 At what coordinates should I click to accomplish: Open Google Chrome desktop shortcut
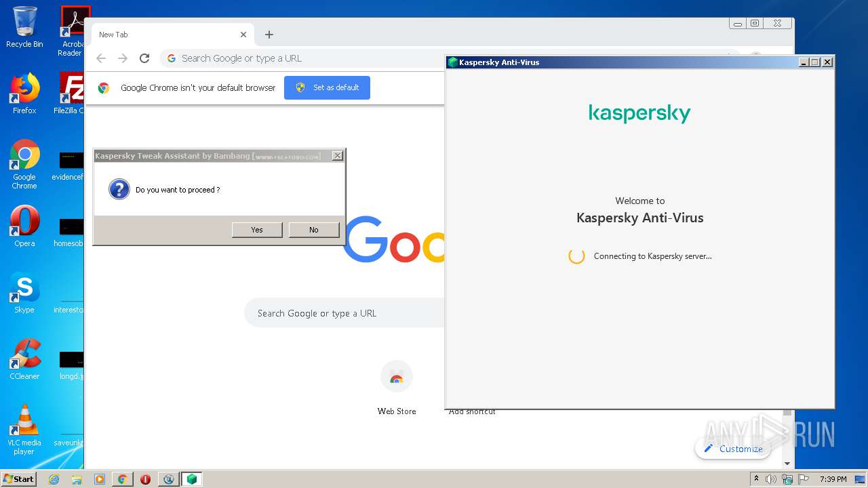[x=24, y=164]
